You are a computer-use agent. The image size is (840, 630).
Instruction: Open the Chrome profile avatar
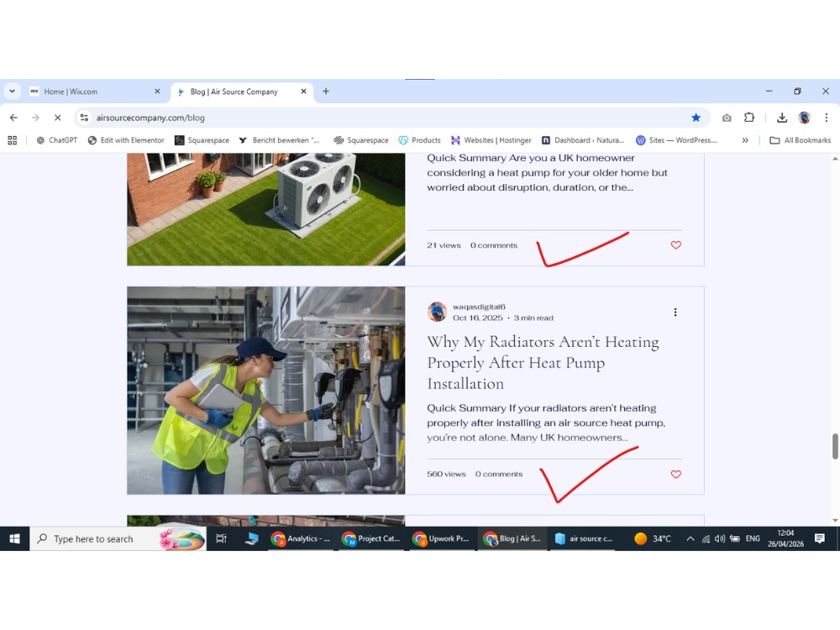click(x=804, y=118)
